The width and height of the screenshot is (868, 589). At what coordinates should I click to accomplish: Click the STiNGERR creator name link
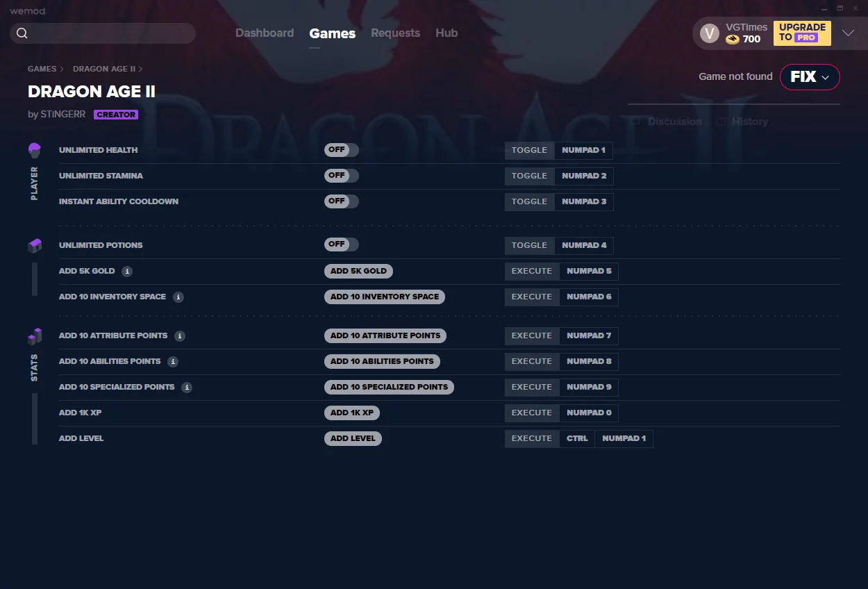click(63, 115)
